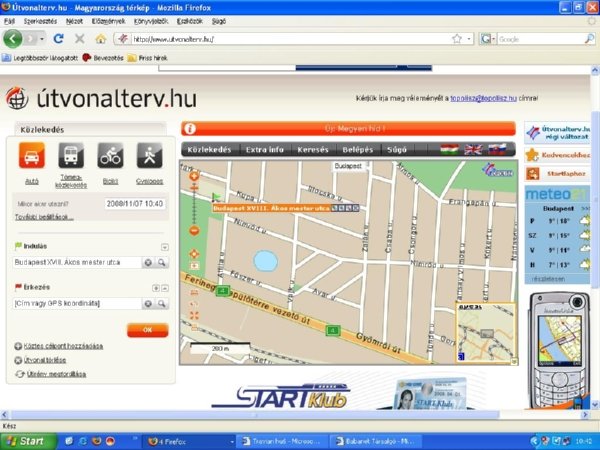Switch to Bicikli bicycle routing
The height and width of the screenshot is (450, 600).
point(110,157)
